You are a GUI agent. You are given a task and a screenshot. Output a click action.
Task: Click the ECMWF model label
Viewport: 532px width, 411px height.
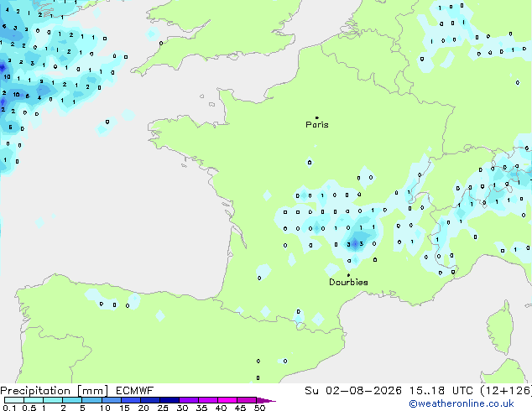[135, 391]
